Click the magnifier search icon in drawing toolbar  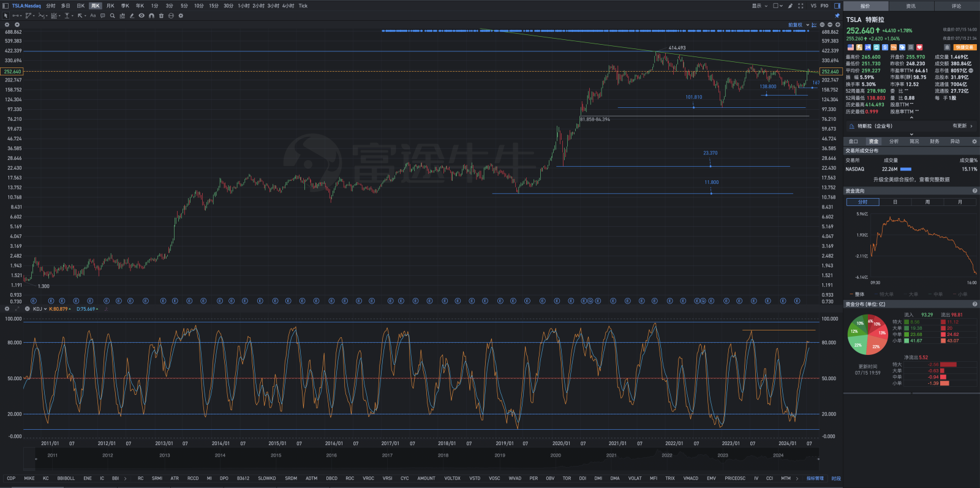tap(112, 15)
